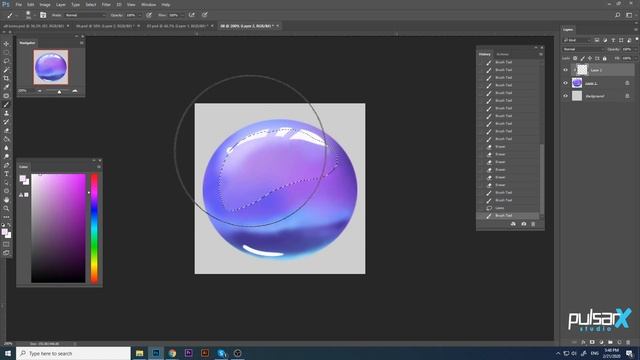Zoom in using Navigator large mountains button
640x360 pixels.
(75, 91)
